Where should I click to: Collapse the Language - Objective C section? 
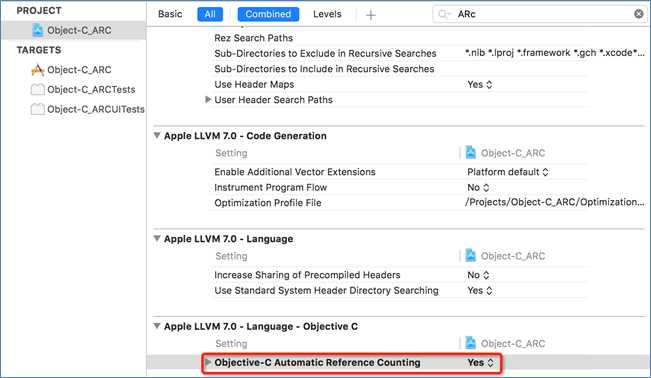[157, 326]
